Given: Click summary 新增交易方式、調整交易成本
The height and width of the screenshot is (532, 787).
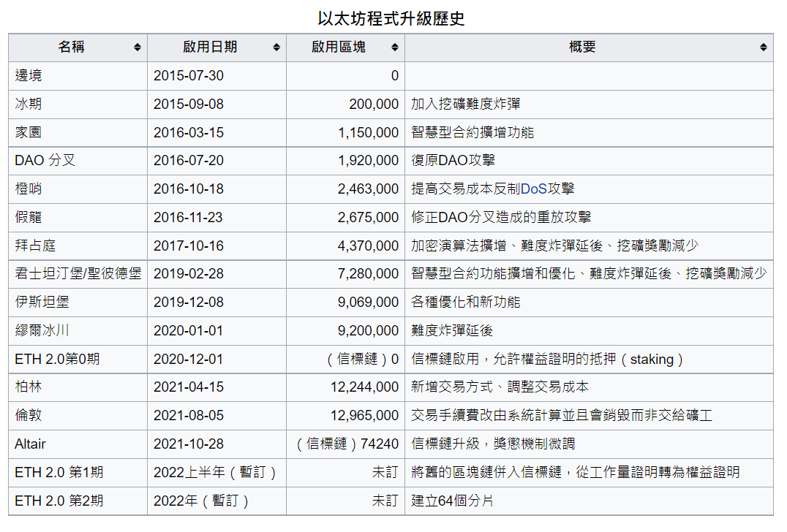Looking at the screenshot, I should point(500,387).
